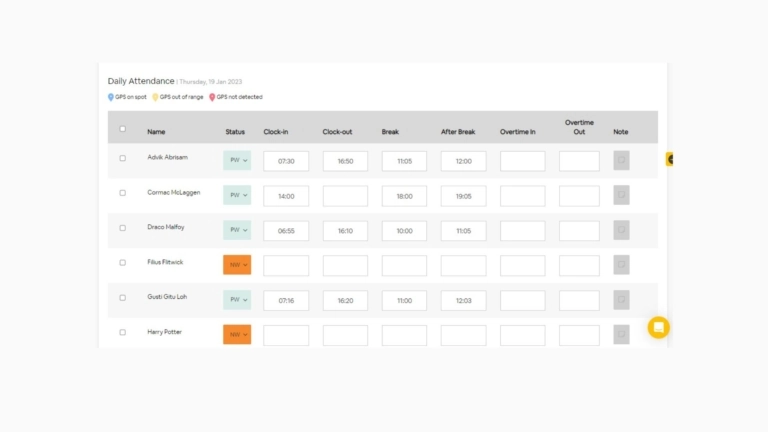
Task: Toggle the select-all checkbox in table header
Action: 123,128
